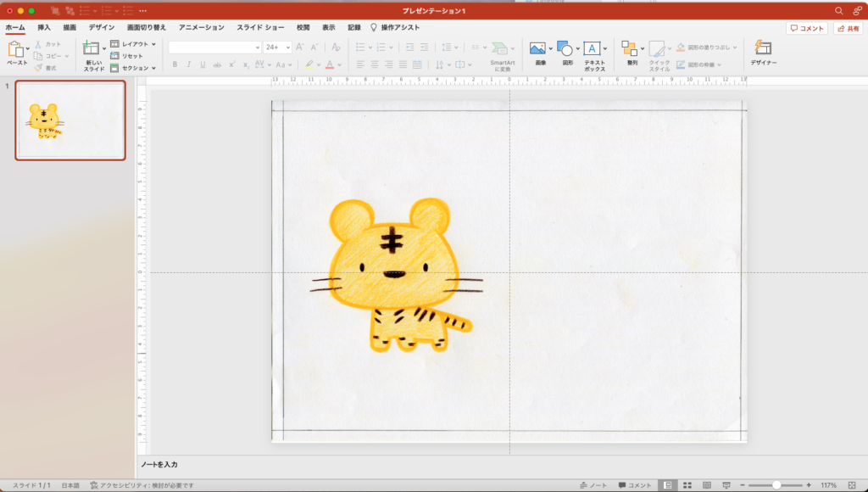
Task: Select normal view button in status bar
Action: (x=668, y=485)
